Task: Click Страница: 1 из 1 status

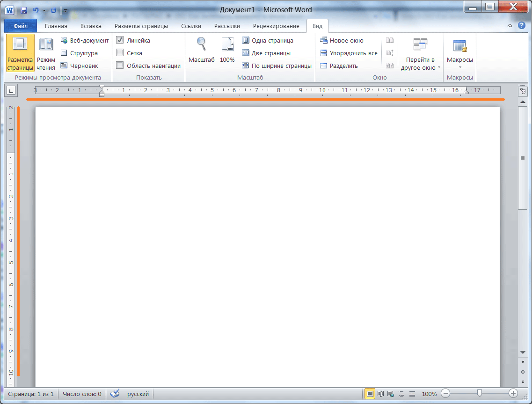Action: (x=31, y=394)
